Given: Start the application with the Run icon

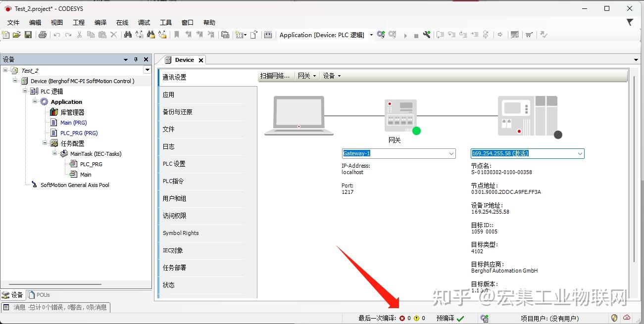Looking at the screenshot, I should (x=405, y=35).
